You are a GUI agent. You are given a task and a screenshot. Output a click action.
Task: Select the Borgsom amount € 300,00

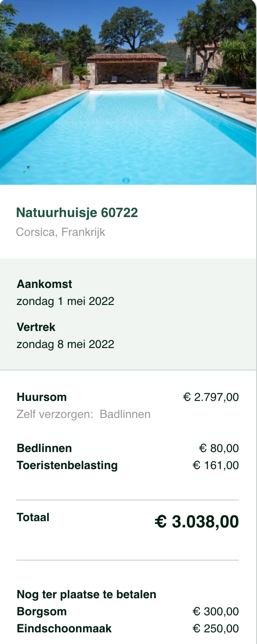[216, 611]
